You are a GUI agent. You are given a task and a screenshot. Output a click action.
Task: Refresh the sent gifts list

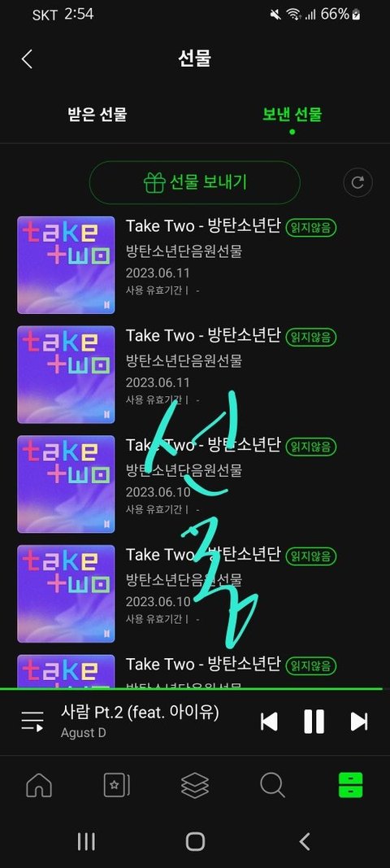(358, 182)
